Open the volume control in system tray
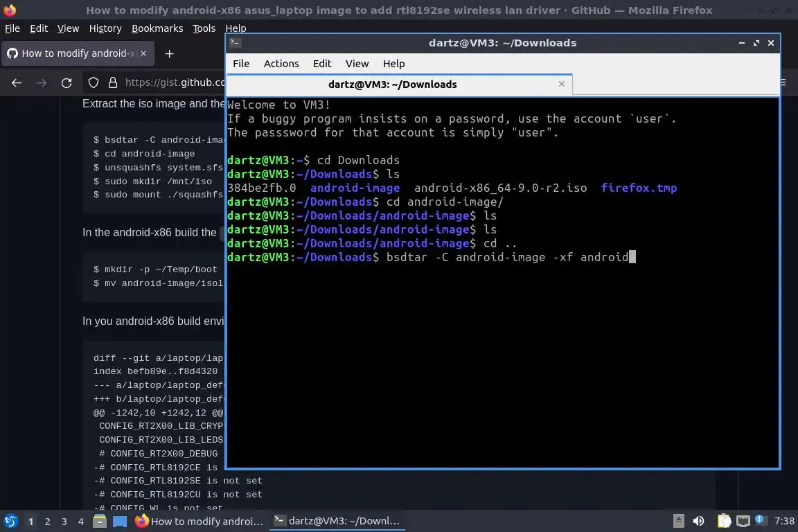The image size is (798, 532). point(698,521)
